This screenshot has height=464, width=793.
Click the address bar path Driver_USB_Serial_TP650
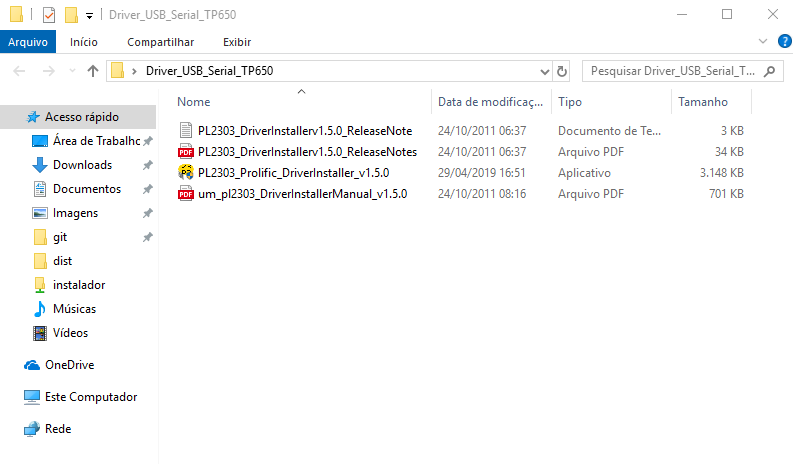click(209, 71)
